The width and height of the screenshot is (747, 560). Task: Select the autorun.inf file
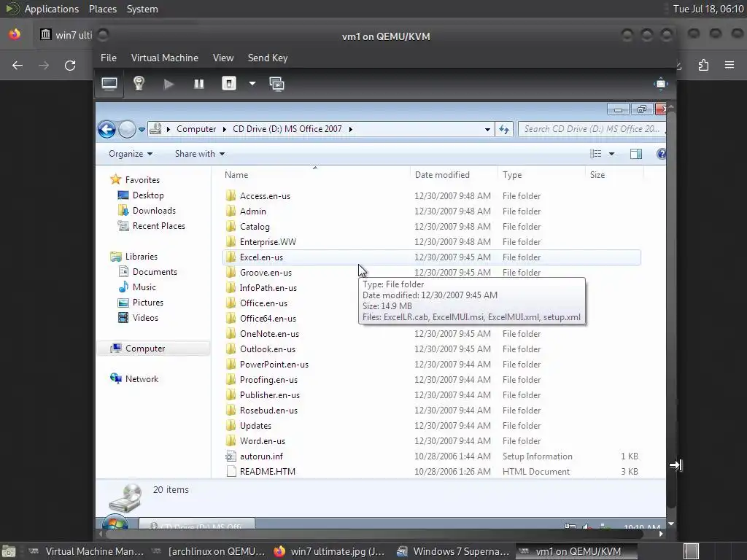tap(261, 456)
